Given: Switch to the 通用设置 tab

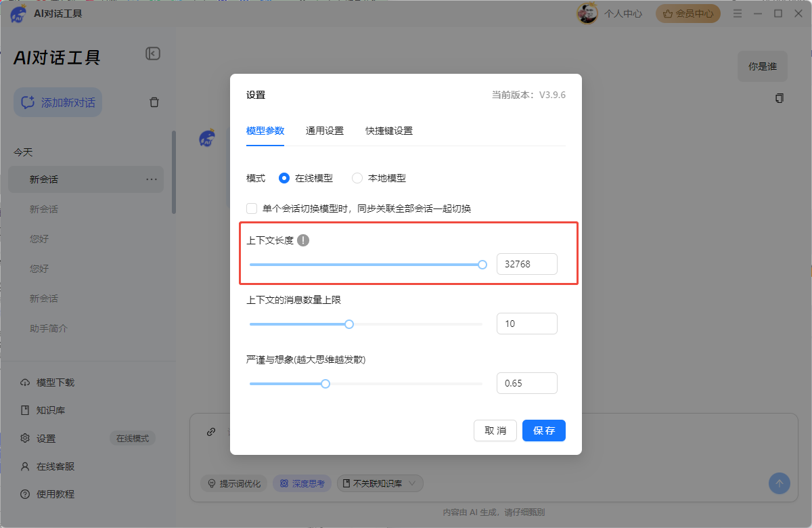Looking at the screenshot, I should (x=324, y=131).
